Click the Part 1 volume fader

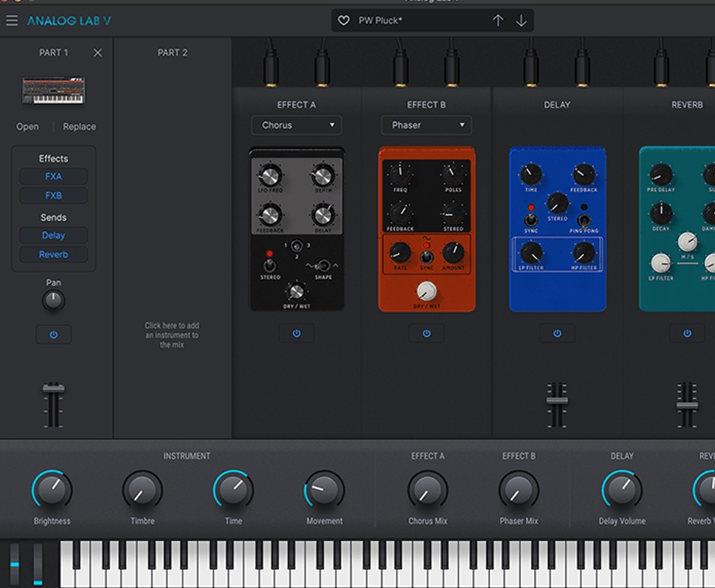click(x=53, y=389)
